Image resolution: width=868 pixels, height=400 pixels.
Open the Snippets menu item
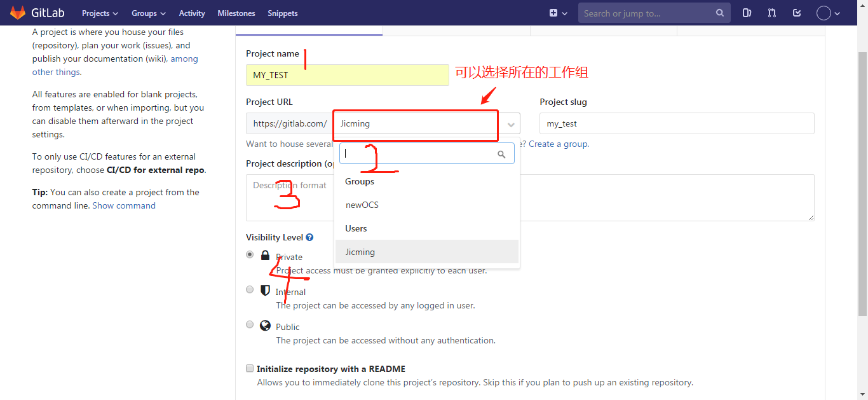pos(282,13)
